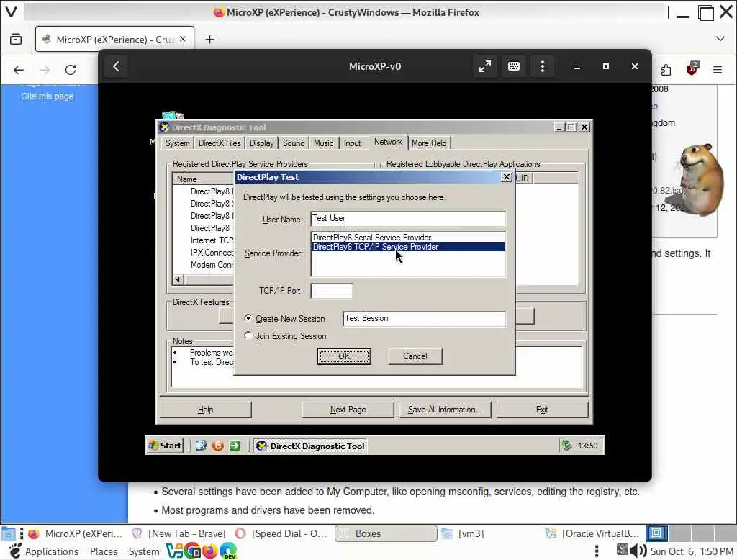Image resolution: width=737 pixels, height=560 pixels.
Task: Select DirectX Diagnostic Tool taskbar button
Action: pyautogui.click(x=311, y=446)
